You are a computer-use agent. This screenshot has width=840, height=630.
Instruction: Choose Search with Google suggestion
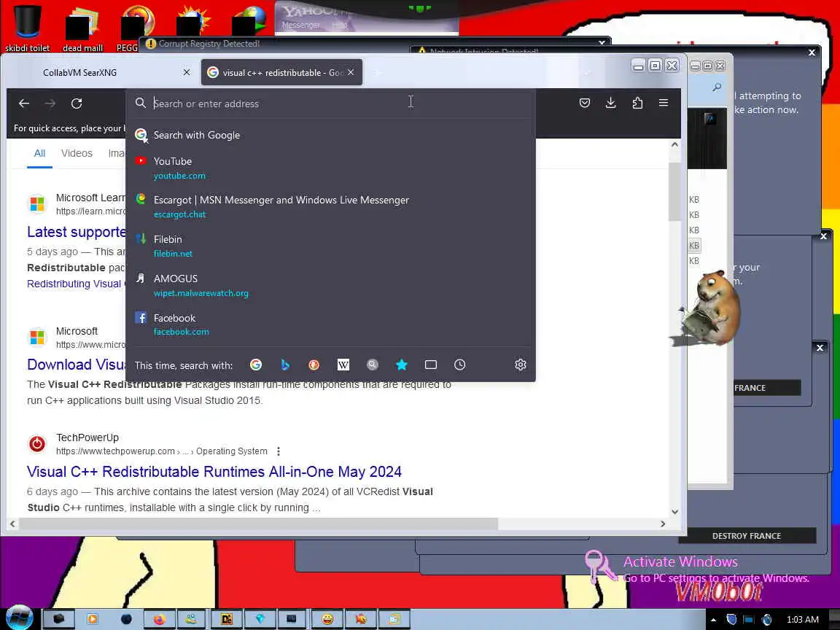330,135
